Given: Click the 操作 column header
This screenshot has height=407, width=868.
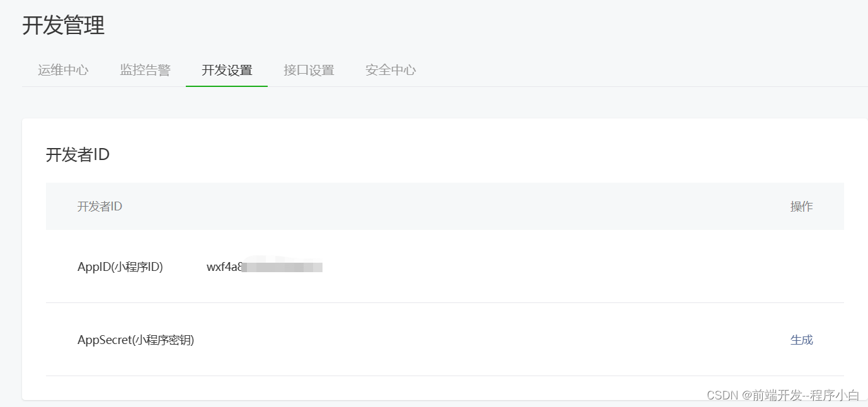Looking at the screenshot, I should pyautogui.click(x=801, y=206).
